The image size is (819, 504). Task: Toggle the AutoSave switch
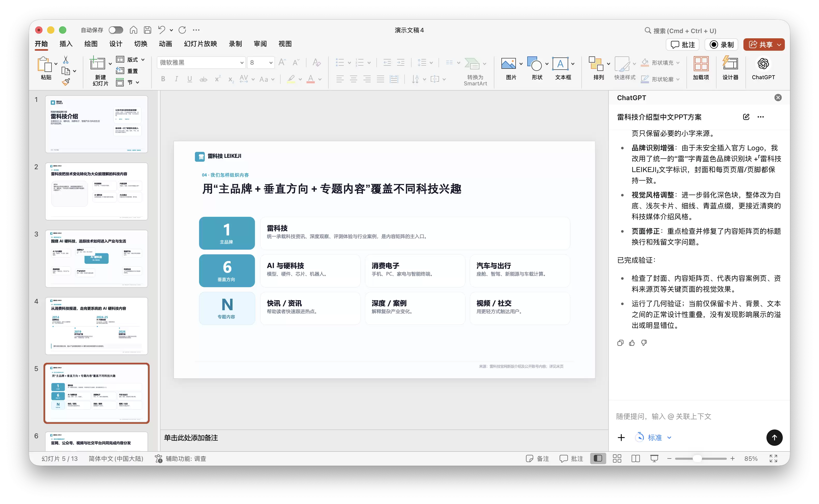116,30
